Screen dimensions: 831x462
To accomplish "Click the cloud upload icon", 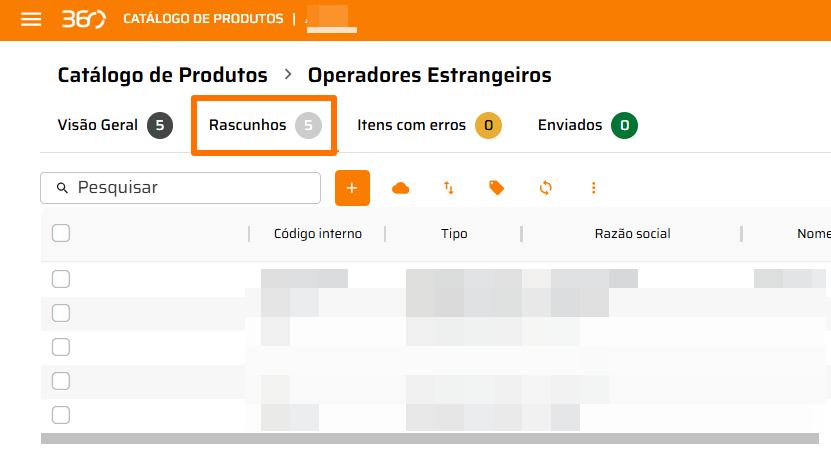I will click(x=401, y=188).
